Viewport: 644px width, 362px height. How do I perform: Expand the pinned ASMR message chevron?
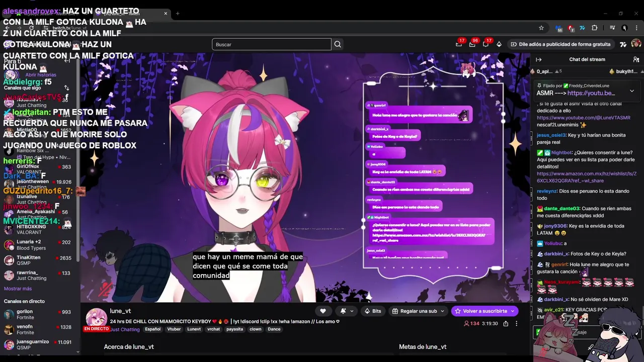[632, 91]
